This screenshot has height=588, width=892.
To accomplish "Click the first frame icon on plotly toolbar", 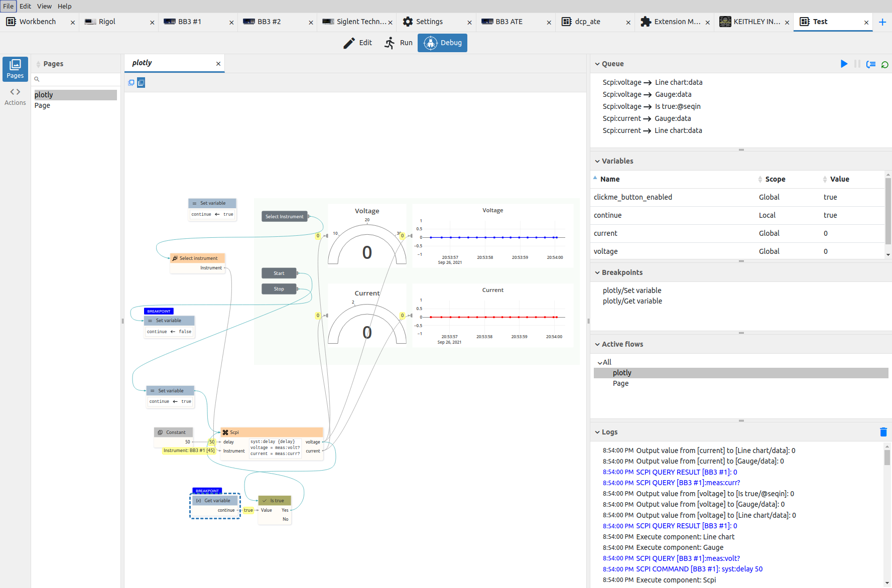I will tap(131, 83).
